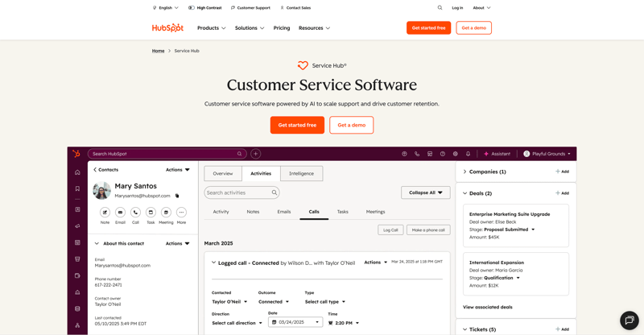The image size is (644, 335).
Task: Click the Call icon under Mary Santos
Action: [x=135, y=212]
